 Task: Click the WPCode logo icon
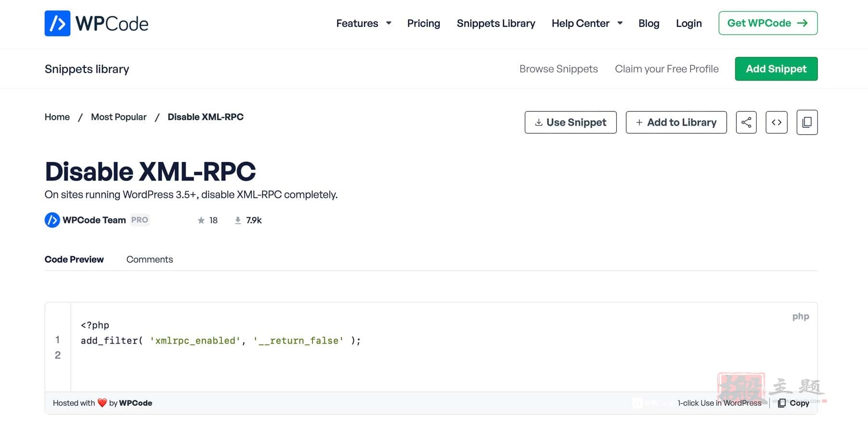pos(57,23)
